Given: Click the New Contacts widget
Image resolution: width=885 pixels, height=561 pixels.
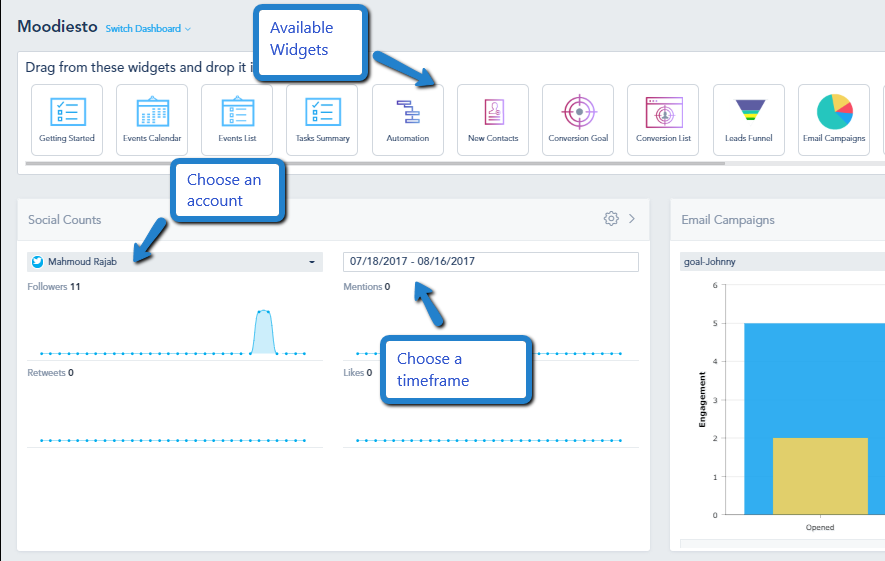Looking at the screenshot, I should click(493, 120).
